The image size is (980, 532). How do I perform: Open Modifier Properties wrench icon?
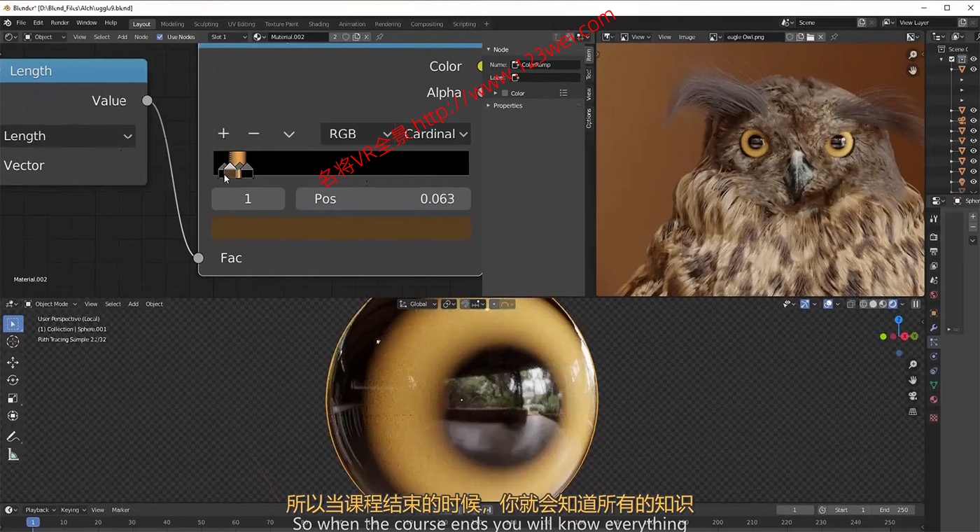tap(933, 328)
